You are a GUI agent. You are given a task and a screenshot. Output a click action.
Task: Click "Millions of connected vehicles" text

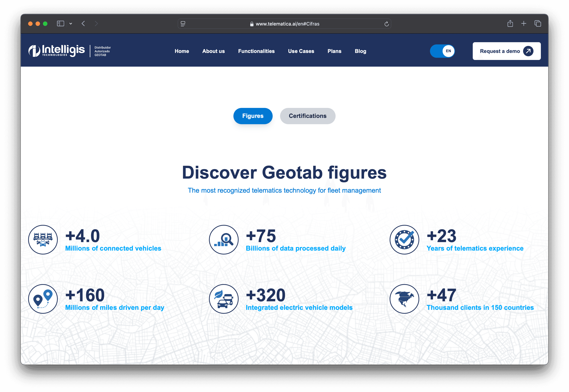tap(113, 248)
